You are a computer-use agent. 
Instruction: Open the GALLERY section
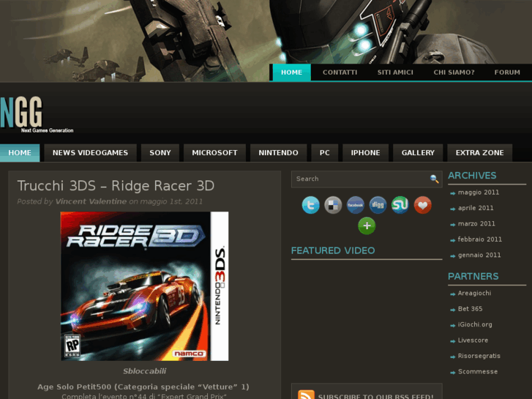point(418,153)
